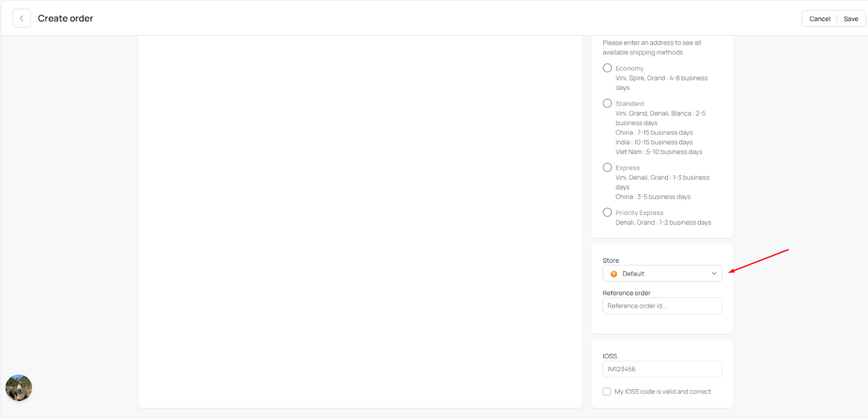Select the Standard shipping method
Viewport: 868px width, 419px height.
coord(607,103)
